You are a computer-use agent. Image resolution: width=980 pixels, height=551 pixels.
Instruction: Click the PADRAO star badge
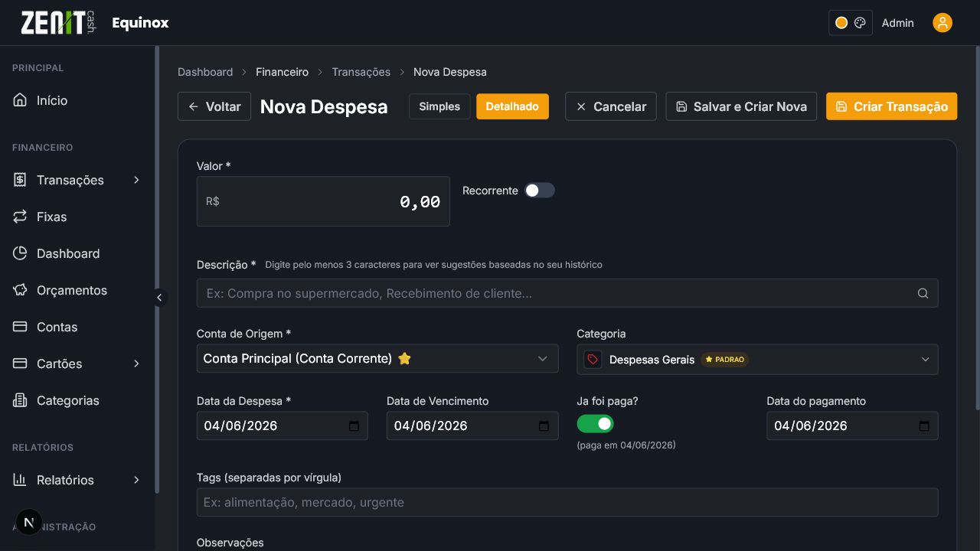pos(724,360)
